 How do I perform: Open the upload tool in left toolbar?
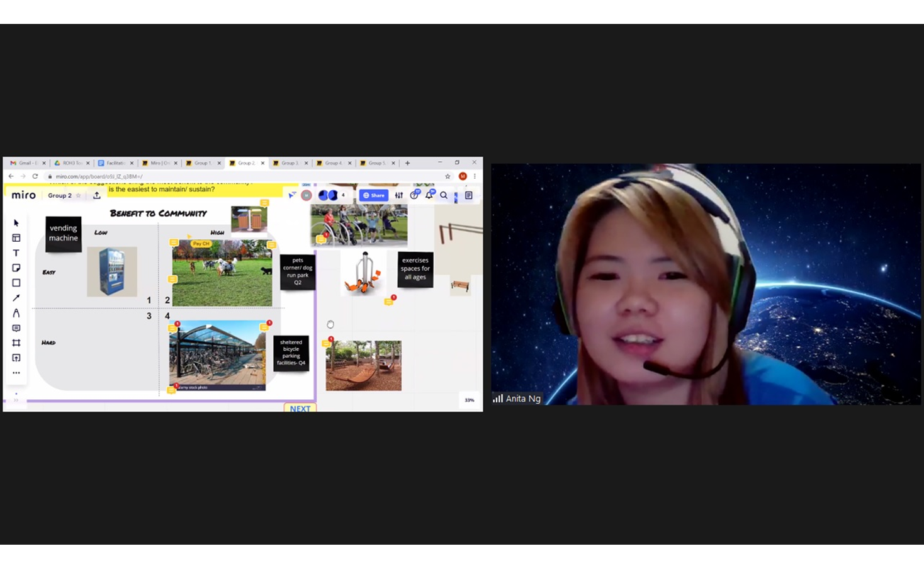pyautogui.click(x=16, y=358)
